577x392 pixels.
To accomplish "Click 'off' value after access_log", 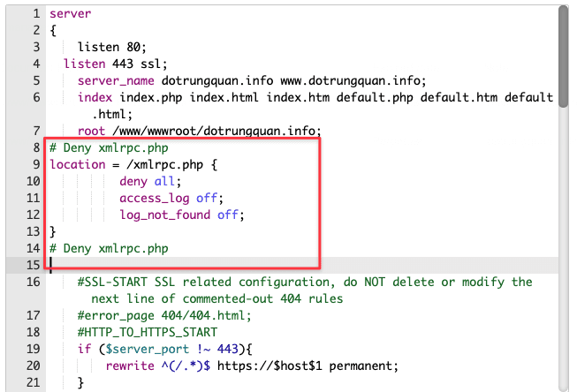I will (x=207, y=198).
